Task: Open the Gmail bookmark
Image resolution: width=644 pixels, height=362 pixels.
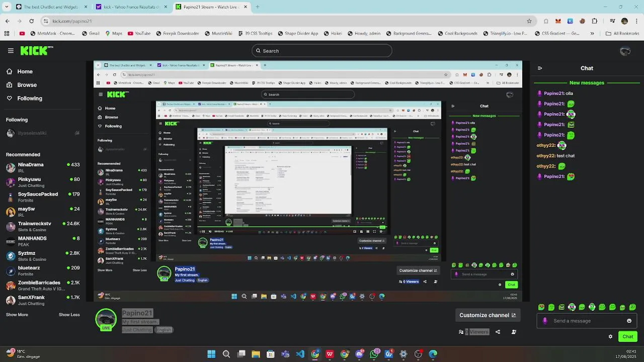Action: [91, 34]
